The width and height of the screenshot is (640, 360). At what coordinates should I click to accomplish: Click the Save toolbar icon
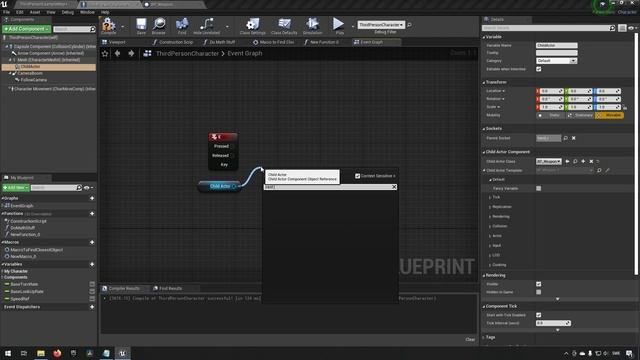click(x=141, y=26)
